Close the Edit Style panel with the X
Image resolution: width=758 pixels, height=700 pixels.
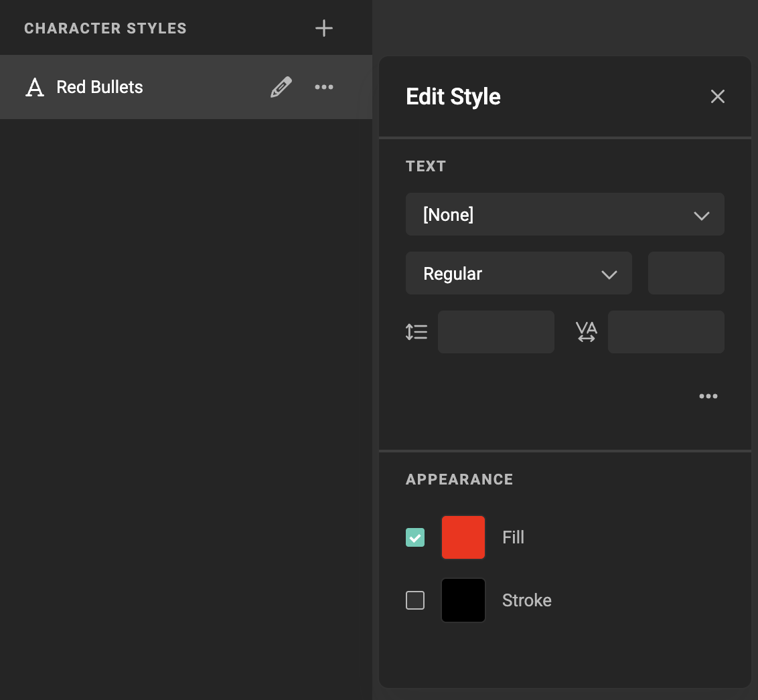point(717,96)
